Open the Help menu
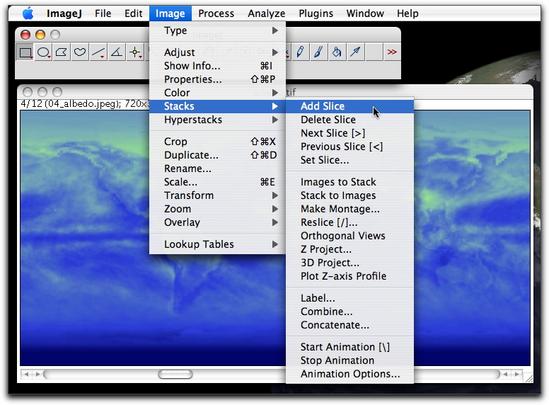This screenshot has width=549, height=405. pos(408,14)
